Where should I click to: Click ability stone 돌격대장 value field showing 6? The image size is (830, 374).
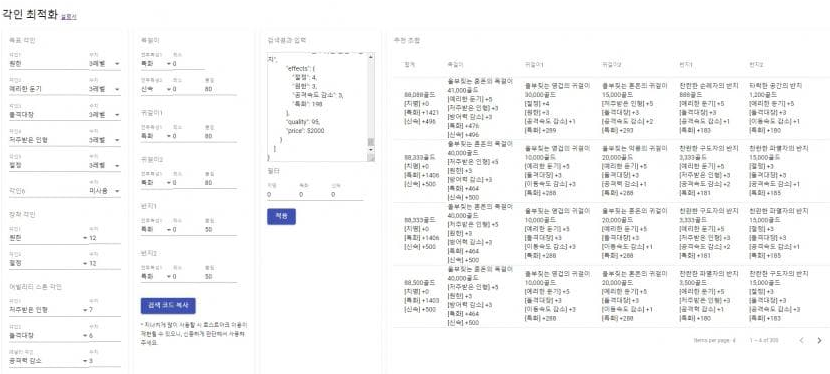105,335
